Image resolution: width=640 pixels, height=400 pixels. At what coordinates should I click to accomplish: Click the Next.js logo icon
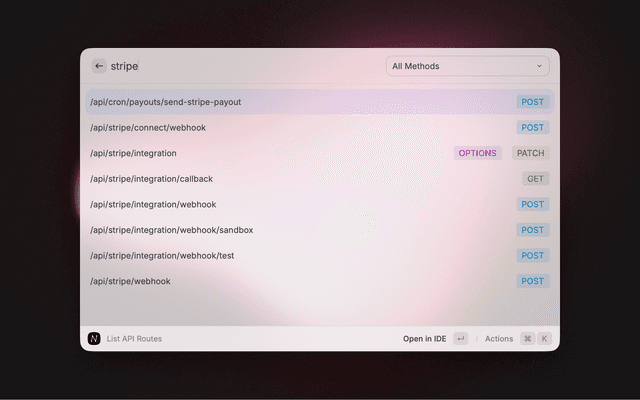94,339
